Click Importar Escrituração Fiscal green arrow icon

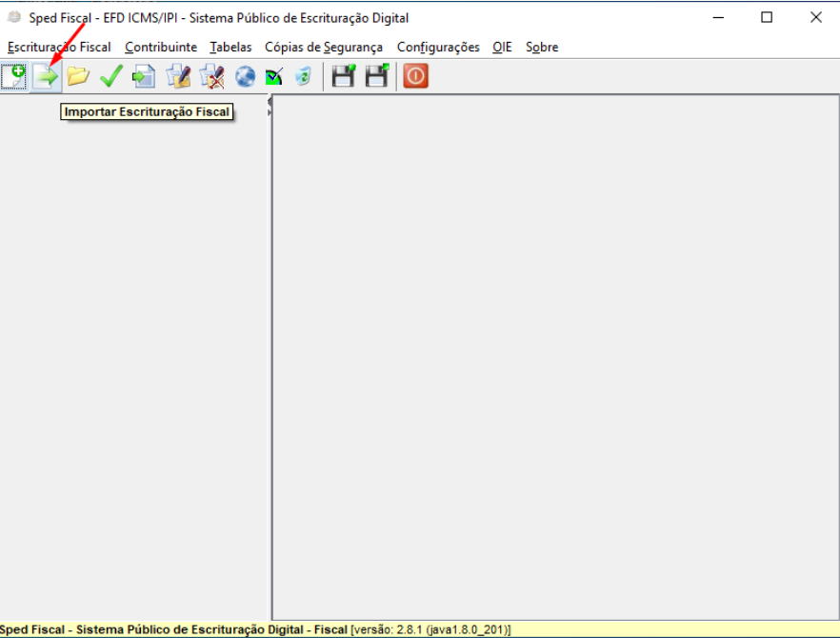click(46, 76)
